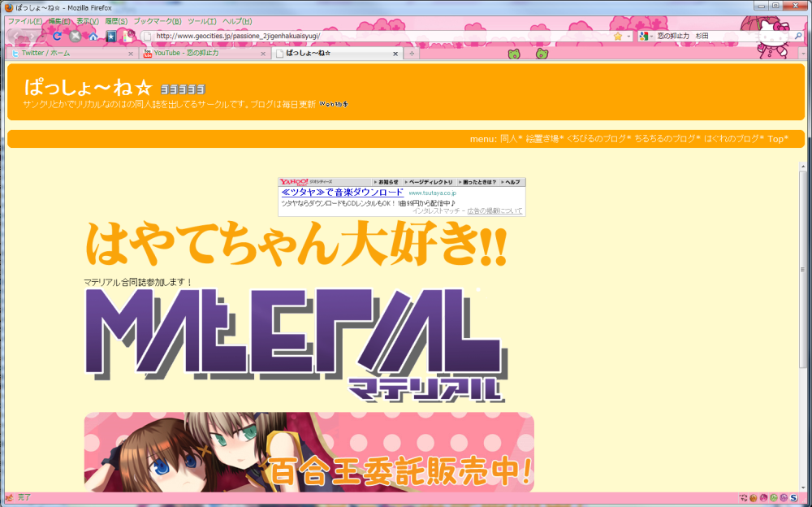Open the search engine selector dropdown
The width and height of the screenshot is (812, 507).
coord(651,36)
